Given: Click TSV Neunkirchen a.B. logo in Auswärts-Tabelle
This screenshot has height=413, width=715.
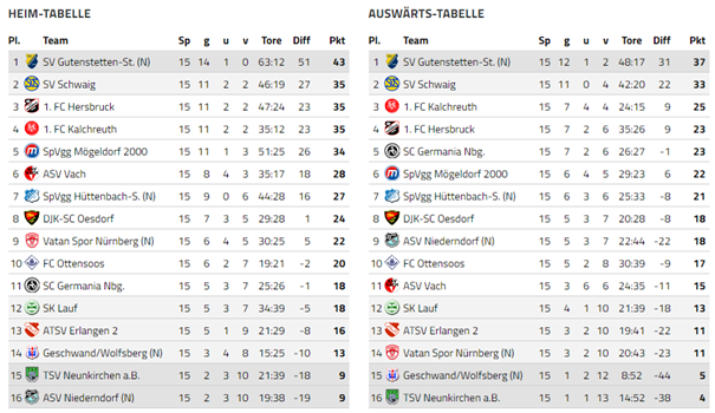Looking at the screenshot, I should coord(392,397).
